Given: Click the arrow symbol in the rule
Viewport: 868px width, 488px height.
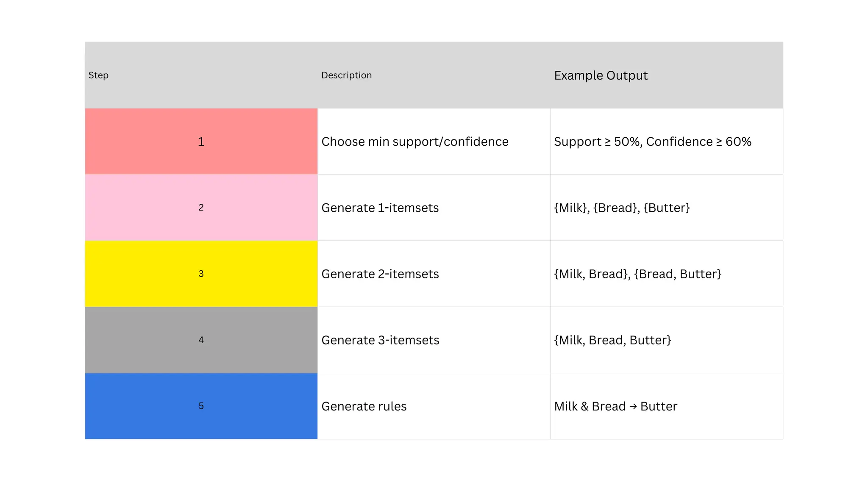Looking at the screenshot, I should click(633, 406).
